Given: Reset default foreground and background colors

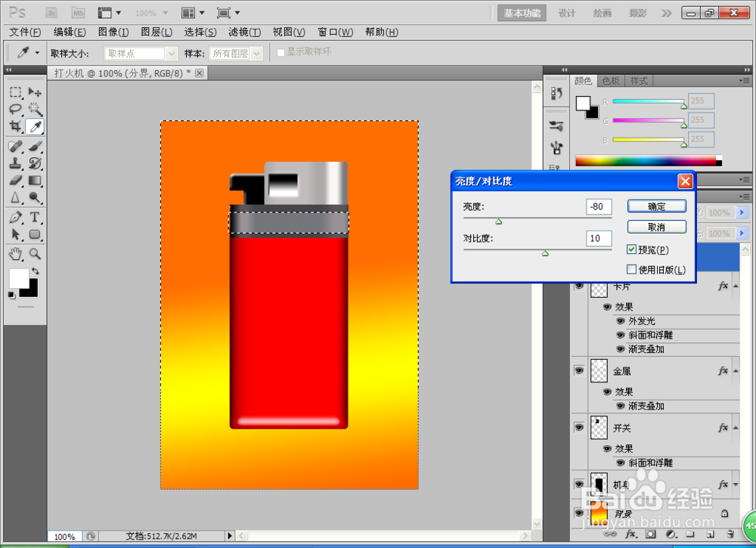Looking at the screenshot, I should coord(11,295).
